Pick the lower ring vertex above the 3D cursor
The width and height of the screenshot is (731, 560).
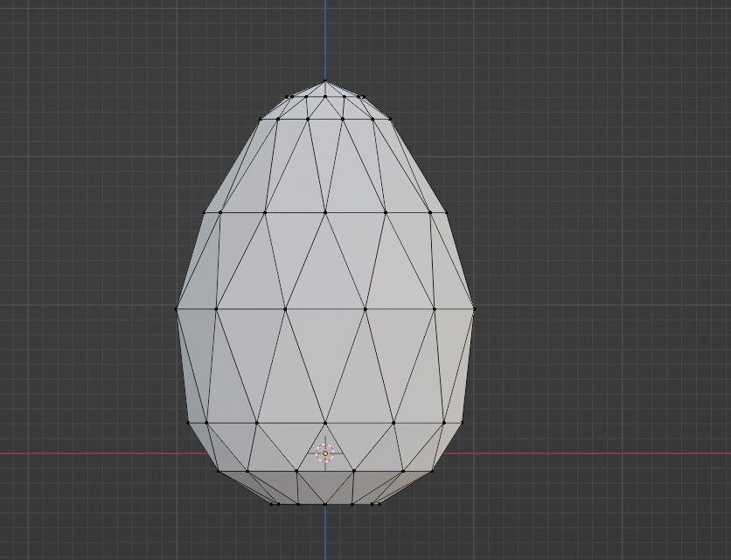tap(325, 423)
